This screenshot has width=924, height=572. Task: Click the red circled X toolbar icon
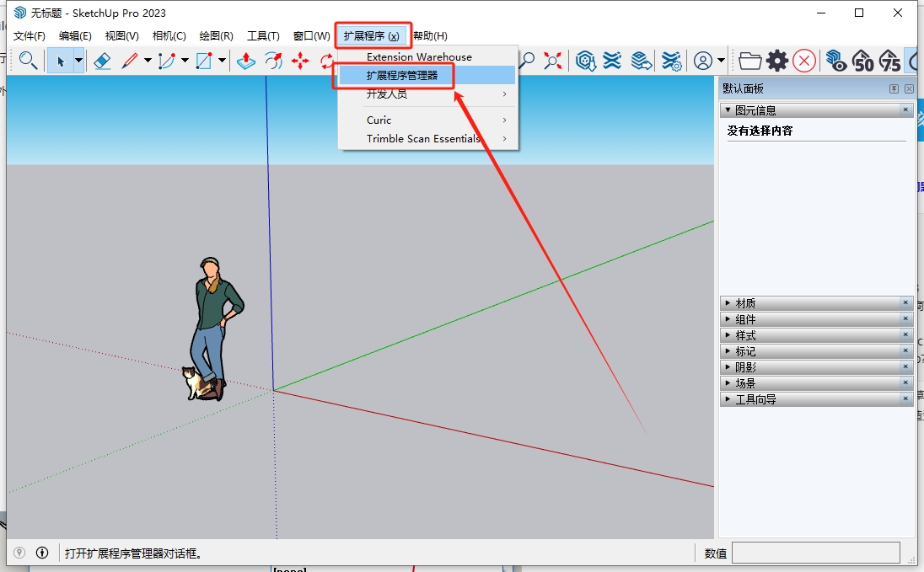804,61
